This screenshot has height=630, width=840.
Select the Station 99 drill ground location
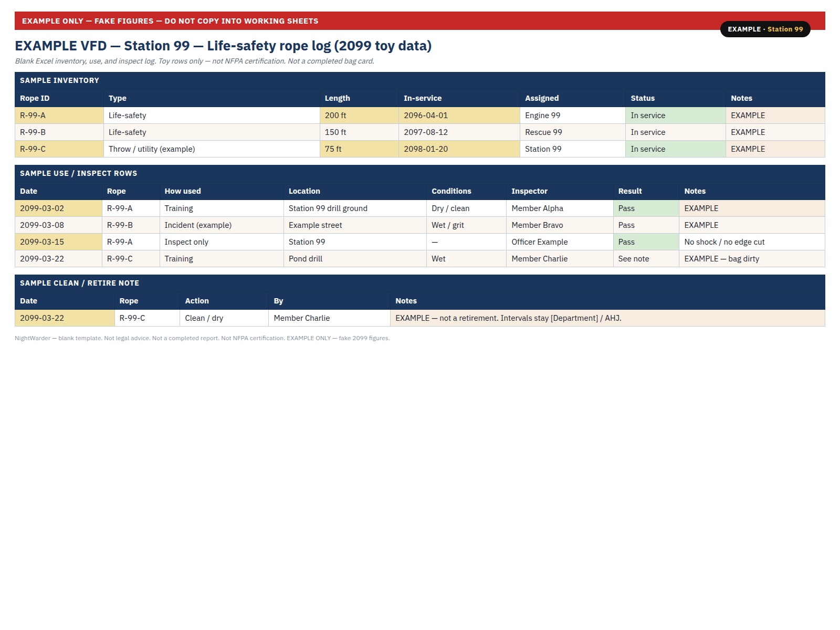355,208
